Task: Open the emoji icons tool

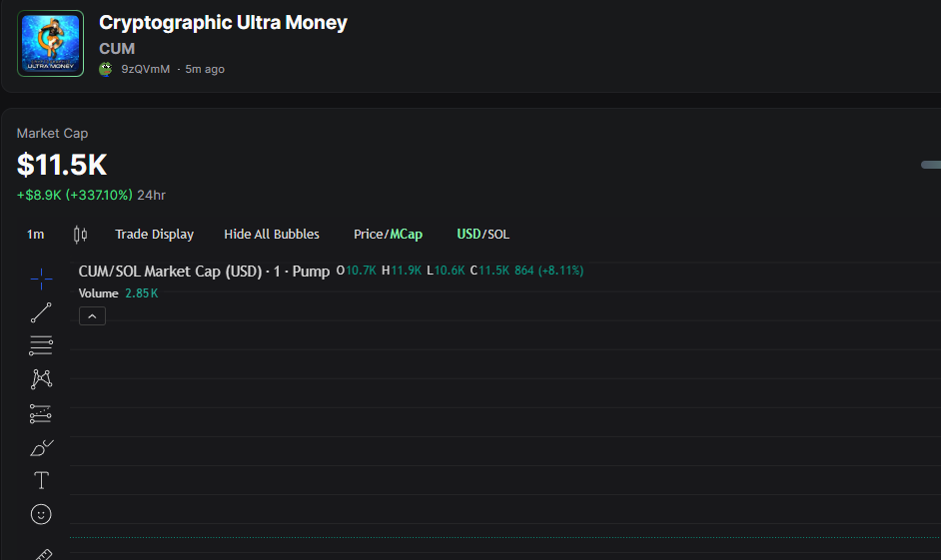Action: click(x=41, y=514)
